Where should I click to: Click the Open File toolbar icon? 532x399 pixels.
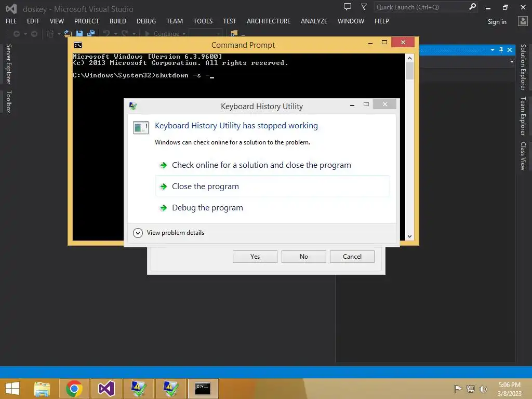click(x=68, y=34)
